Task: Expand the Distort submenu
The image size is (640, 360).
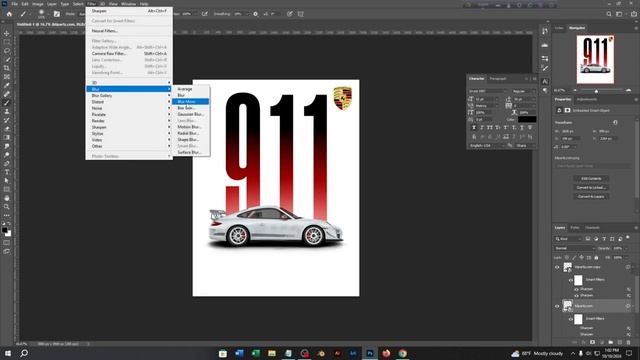Action: [129, 102]
